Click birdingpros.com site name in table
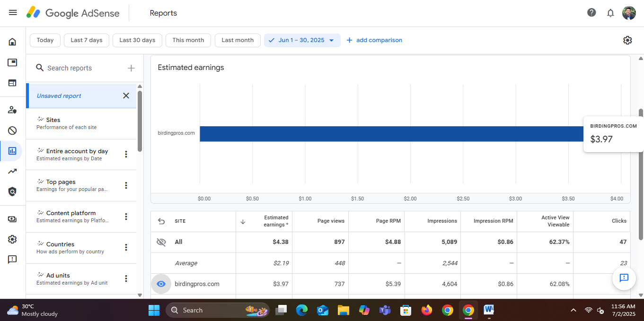644x321 pixels. click(x=197, y=284)
